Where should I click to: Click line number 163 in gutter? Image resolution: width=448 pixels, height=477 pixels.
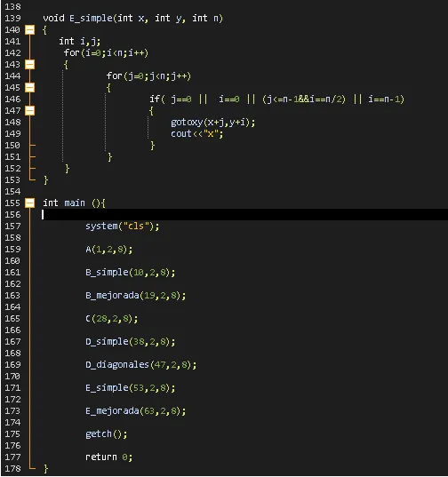click(12, 296)
